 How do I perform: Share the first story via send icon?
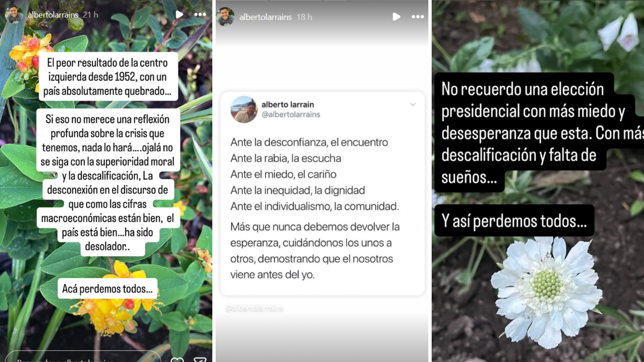(200, 359)
